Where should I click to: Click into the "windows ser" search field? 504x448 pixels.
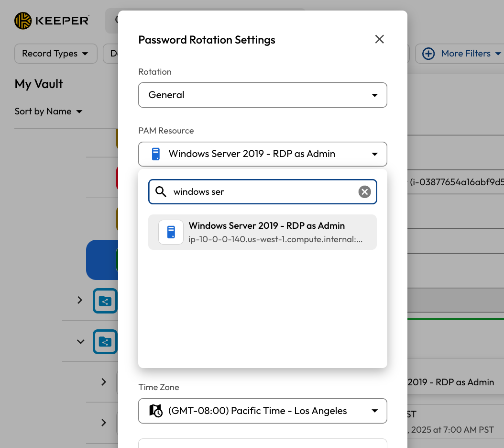(x=263, y=192)
